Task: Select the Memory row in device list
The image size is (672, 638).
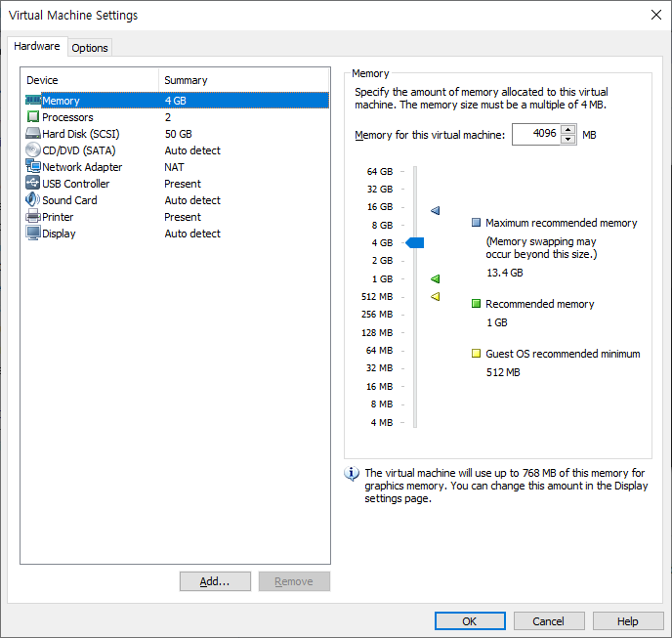Action: pyautogui.click(x=177, y=101)
